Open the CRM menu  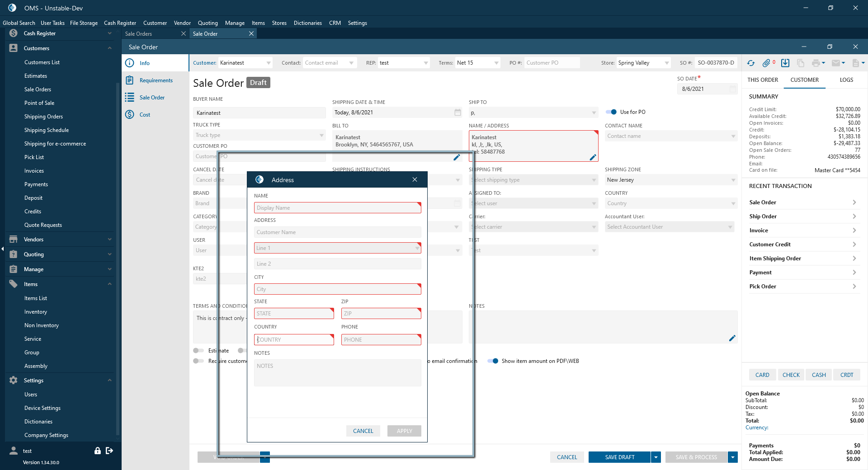(335, 23)
